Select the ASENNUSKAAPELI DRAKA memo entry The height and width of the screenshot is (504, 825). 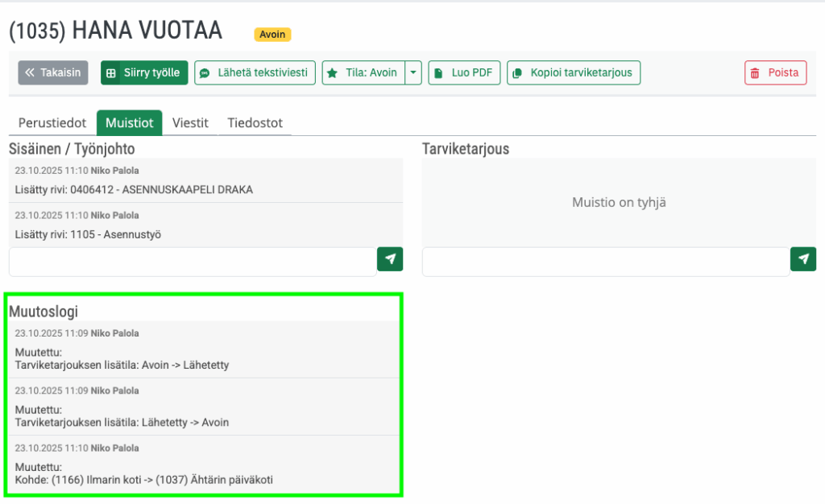[x=134, y=190]
